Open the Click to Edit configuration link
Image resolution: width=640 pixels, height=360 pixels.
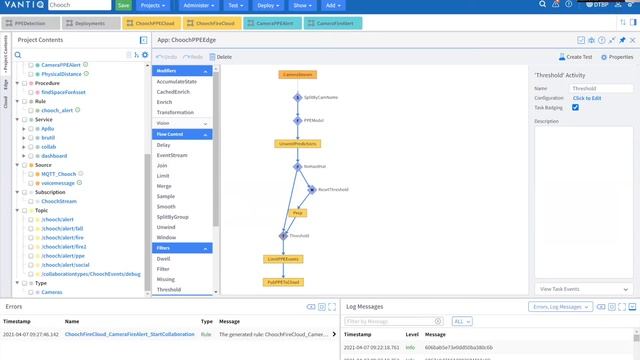[587, 98]
